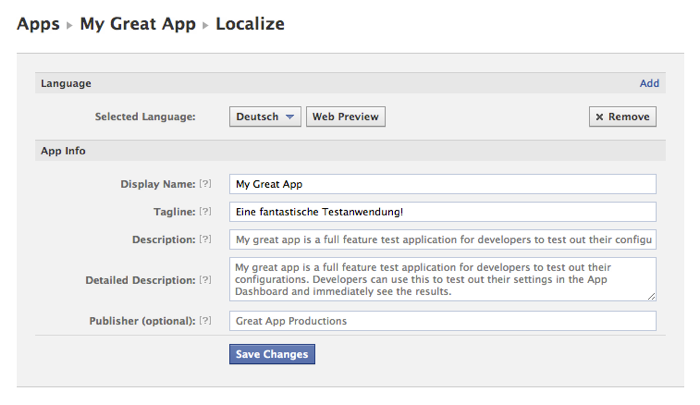Viewport: 700px width, 405px height.
Task: Focus the Display Name text field
Action: click(x=442, y=184)
